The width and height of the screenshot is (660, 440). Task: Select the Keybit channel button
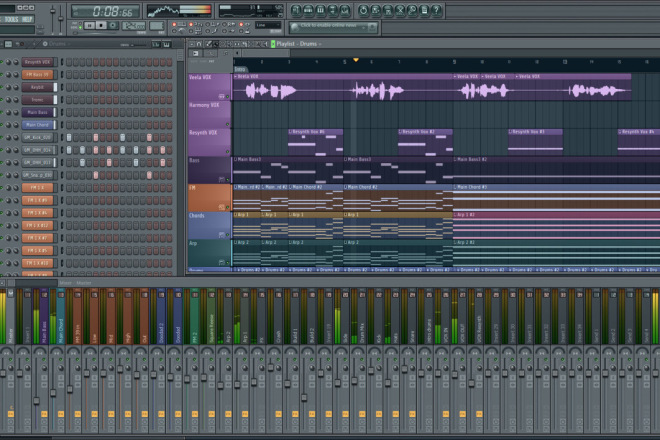click(38, 87)
